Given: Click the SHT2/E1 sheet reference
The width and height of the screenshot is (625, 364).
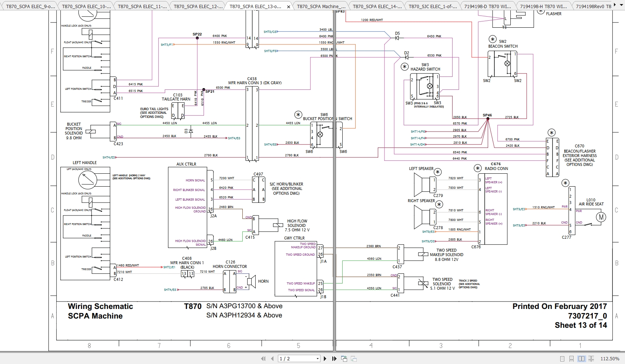Looking at the screenshot, I should click(x=169, y=267).
